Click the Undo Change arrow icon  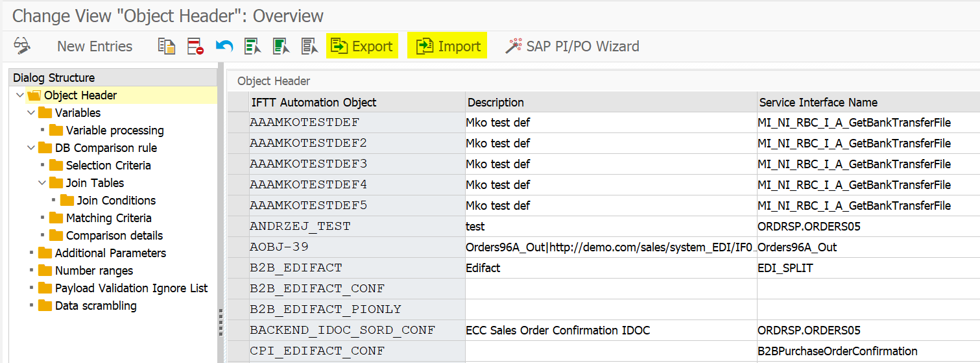[x=224, y=46]
